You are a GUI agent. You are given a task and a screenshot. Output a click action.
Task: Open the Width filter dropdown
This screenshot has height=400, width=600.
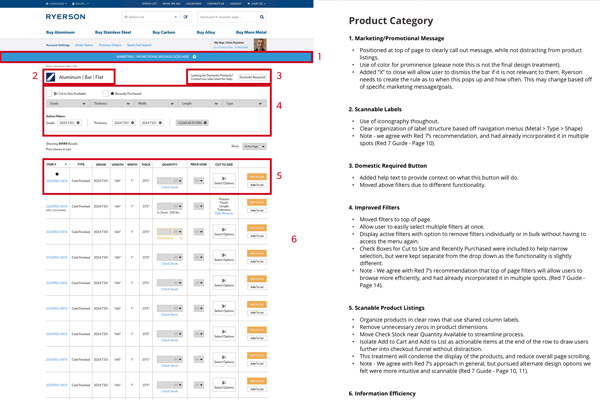point(156,104)
